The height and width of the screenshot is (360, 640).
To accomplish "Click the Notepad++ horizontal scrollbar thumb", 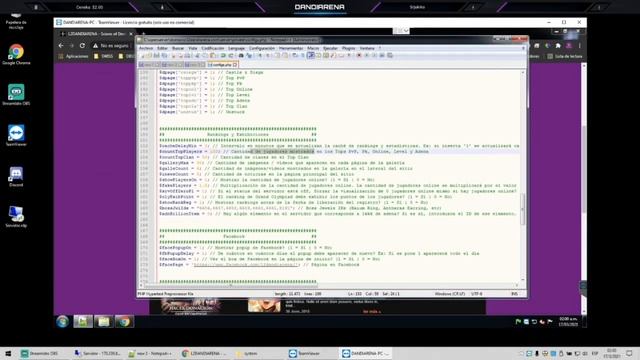I will coord(231,285).
